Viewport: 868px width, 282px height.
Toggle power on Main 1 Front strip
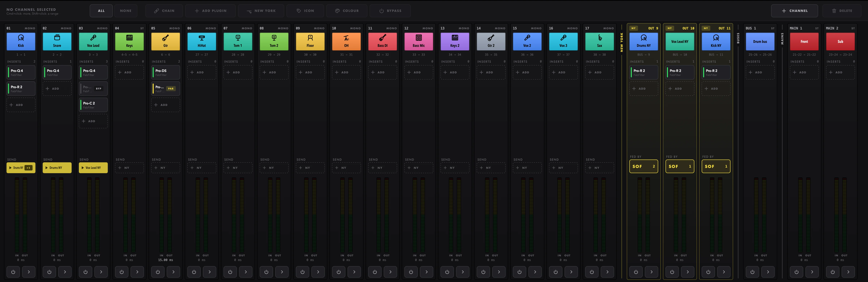point(797,272)
